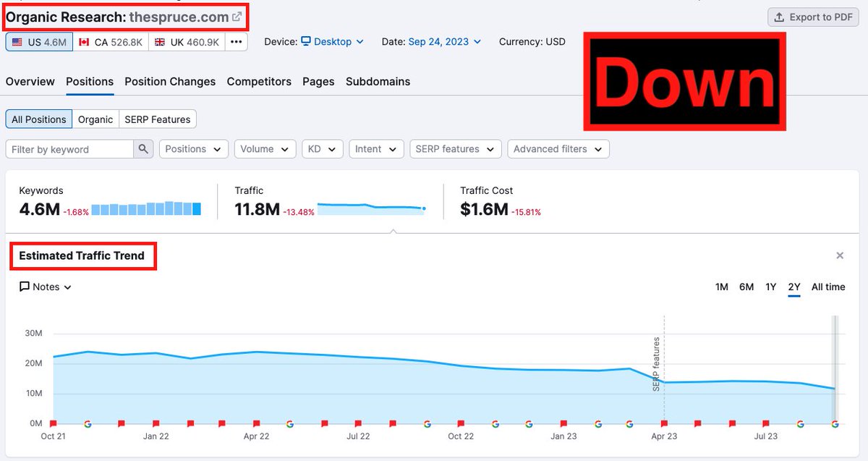Switch to SERP Features positions
The image size is (868, 461).
tap(158, 119)
